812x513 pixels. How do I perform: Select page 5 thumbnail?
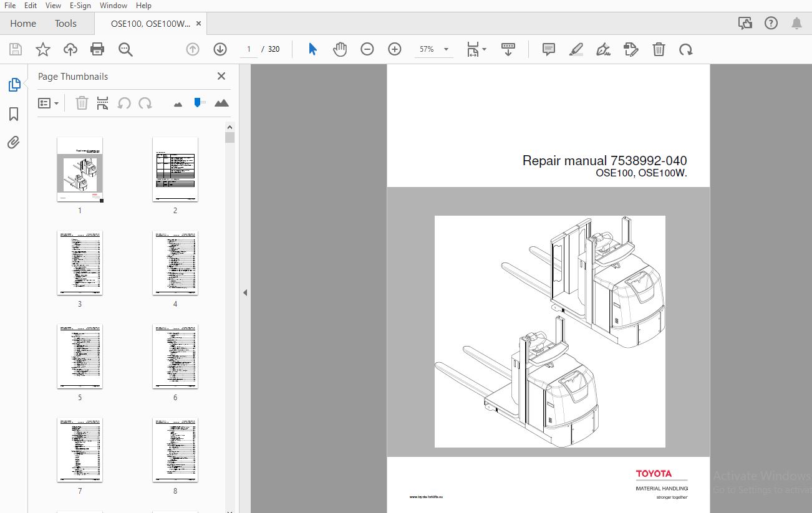(80, 356)
